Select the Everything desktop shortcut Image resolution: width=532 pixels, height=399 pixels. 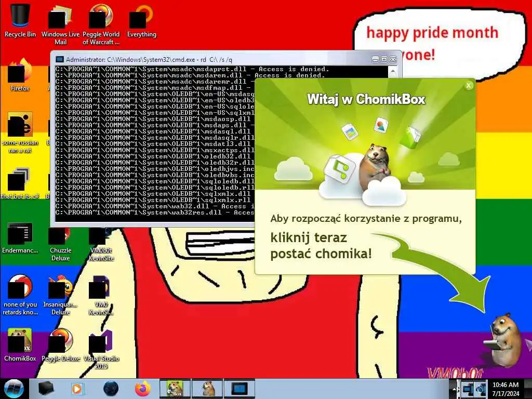[141, 21]
